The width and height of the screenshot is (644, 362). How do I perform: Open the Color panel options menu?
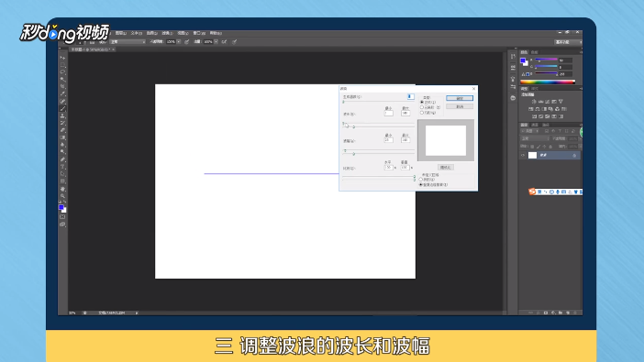[x=581, y=52]
